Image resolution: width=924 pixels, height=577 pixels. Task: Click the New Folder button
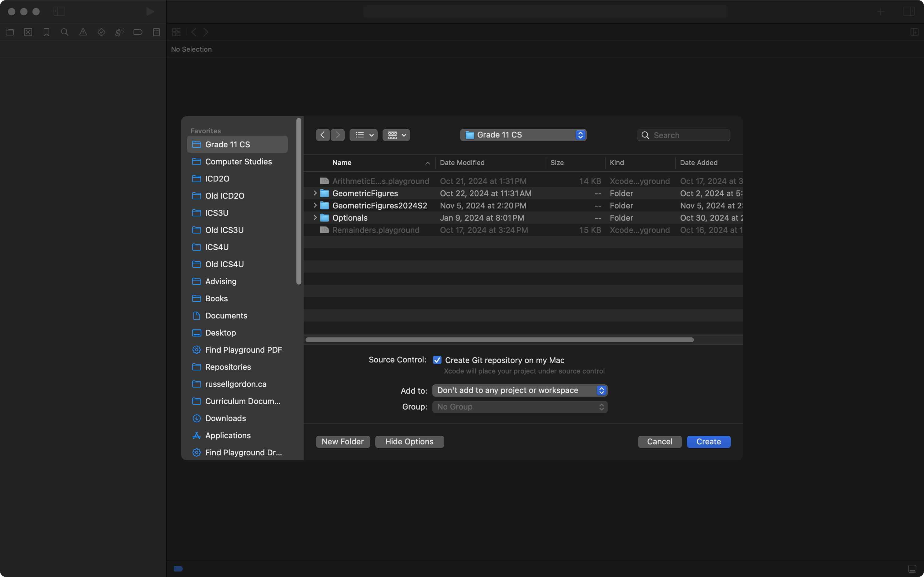tap(343, 442)
